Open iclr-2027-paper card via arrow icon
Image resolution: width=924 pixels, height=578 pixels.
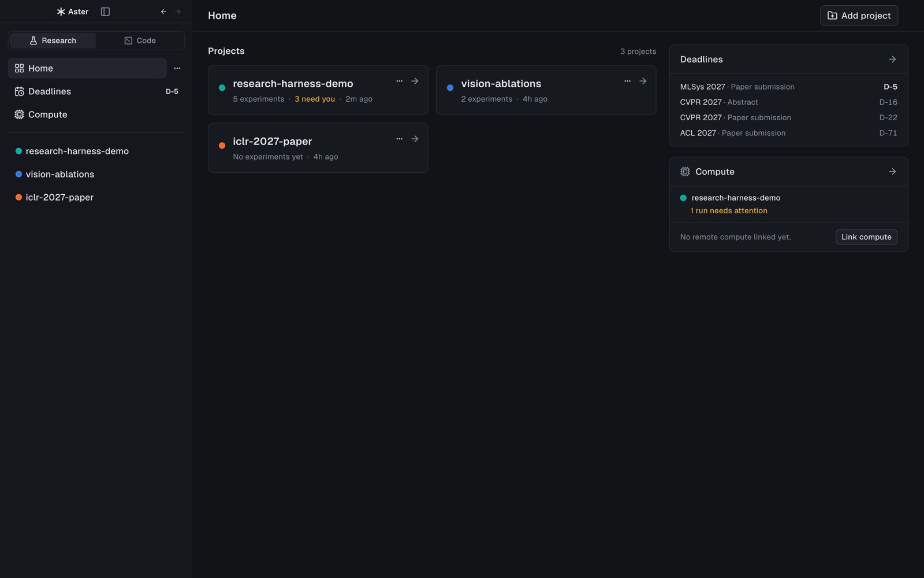415,139
